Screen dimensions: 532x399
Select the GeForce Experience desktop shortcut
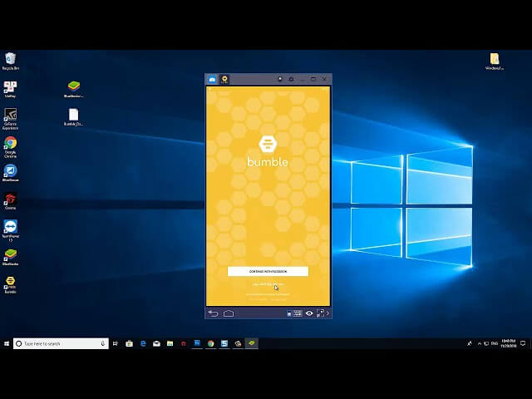pyautogui.click(x=11, y=119)
